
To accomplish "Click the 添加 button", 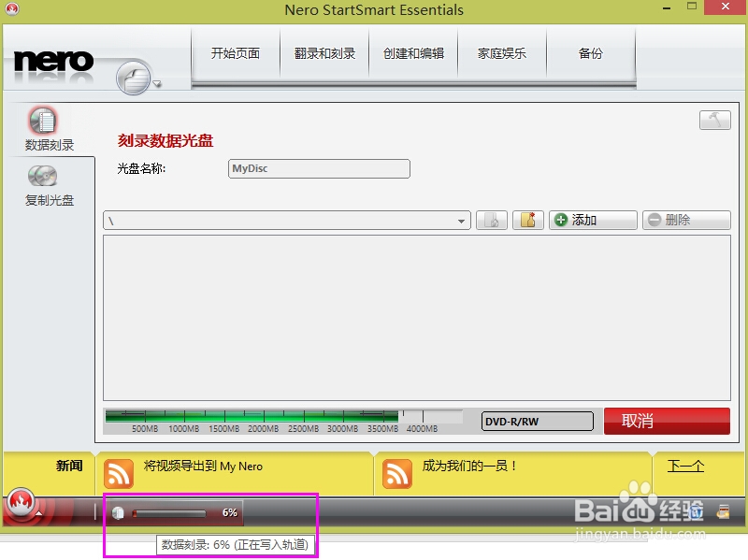I will coord(593,221).
